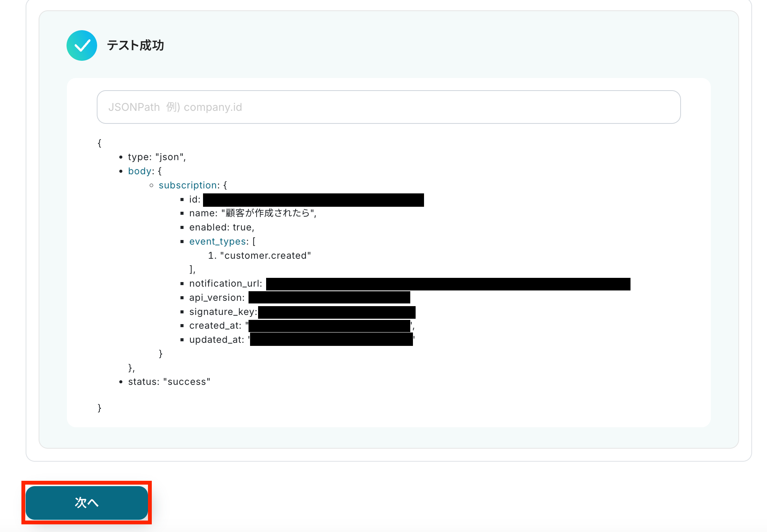The height and width of the screenshot is (532, 767).
Task: Select the "customer.created" array item
Action: tap(265, 256)
